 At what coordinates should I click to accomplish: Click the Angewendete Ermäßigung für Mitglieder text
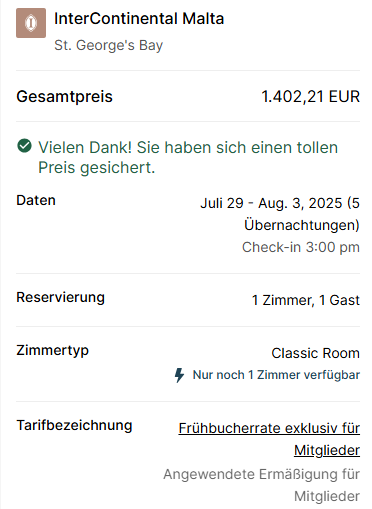262,485
